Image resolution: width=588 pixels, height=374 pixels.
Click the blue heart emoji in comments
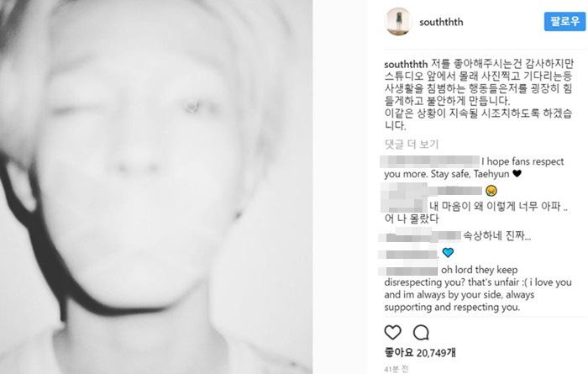click(x=448, y=252)
